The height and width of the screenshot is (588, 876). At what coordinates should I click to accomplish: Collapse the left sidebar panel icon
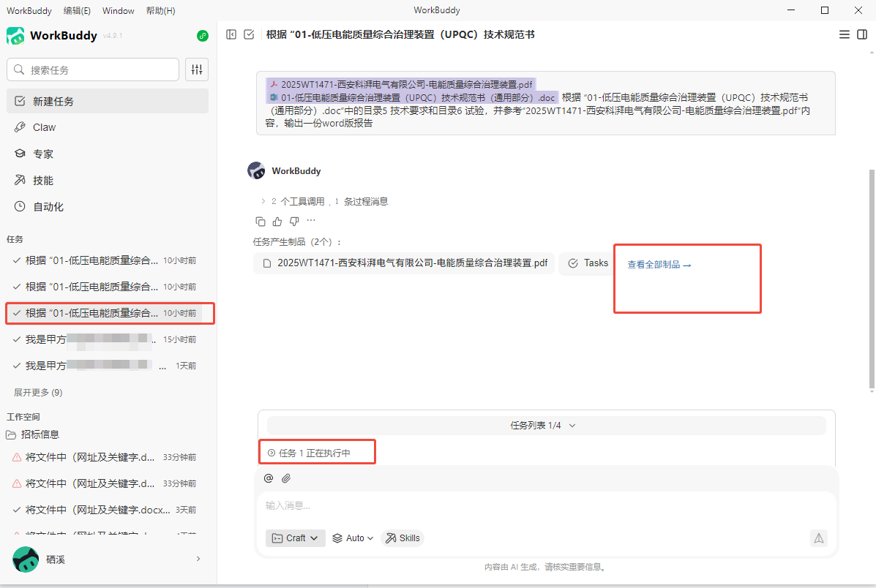(x=231, y=34)
